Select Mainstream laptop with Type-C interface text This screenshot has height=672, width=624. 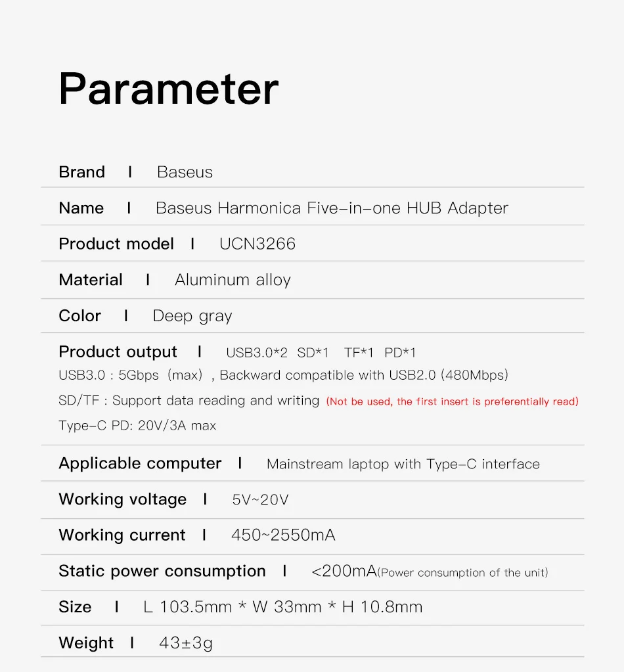click(x=403, y=464)
